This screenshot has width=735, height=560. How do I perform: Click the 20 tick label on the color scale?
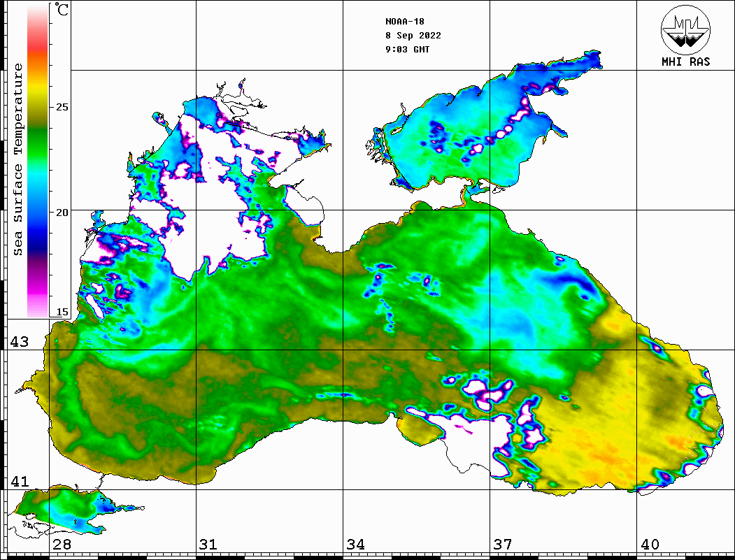[62, 213]
